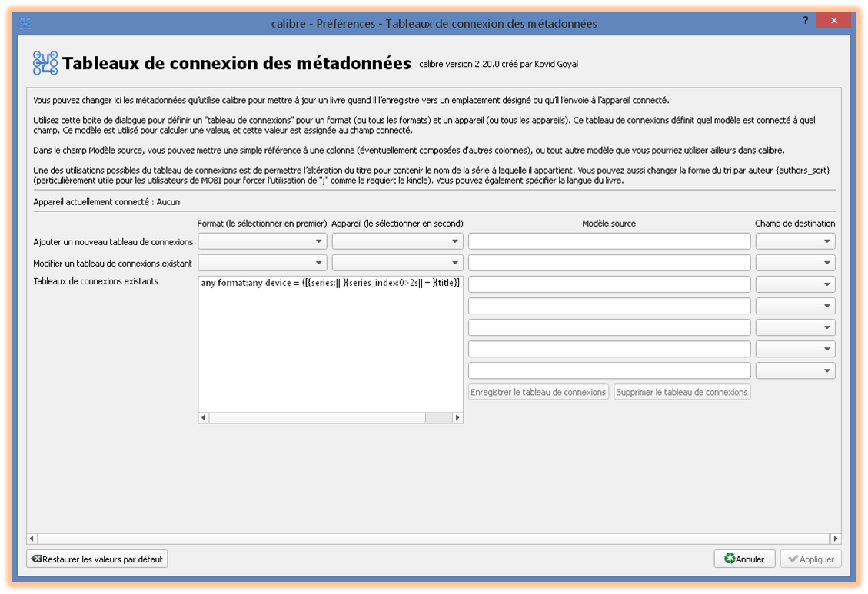Image resolution: width=868 pixels, height=594 pixels.
Task: Open second Champ de destination dropdown
Action: pos(795,263)
